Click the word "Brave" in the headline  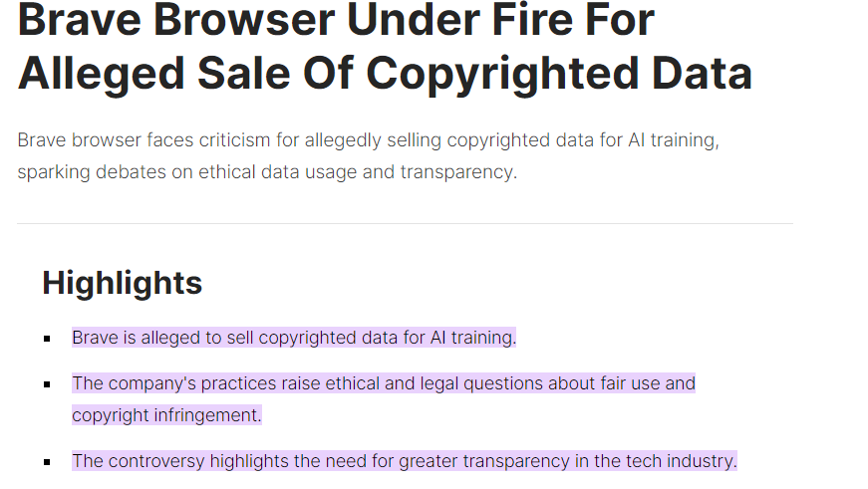click(x=80, y=20)
